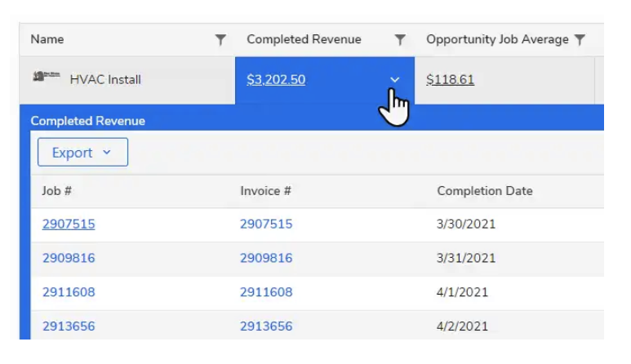This screenshot has width=631, height=364.
Task: Click the Name column header
Action: tap(47, 39)
